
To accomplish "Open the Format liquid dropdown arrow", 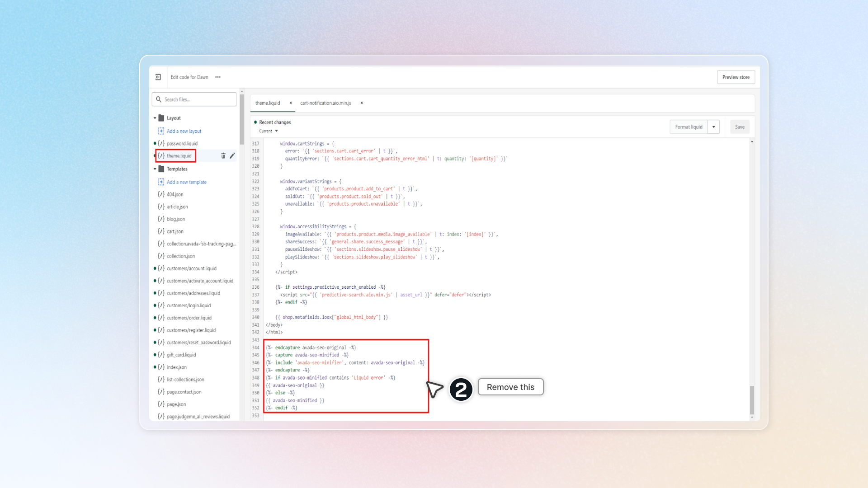I will click(x=714, y=127).
